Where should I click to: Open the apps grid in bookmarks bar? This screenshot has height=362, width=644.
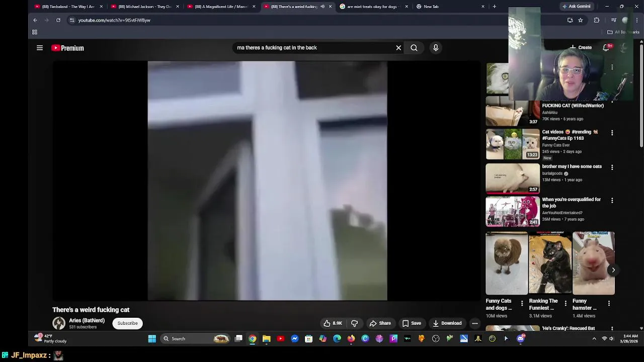tap(35, 32)
